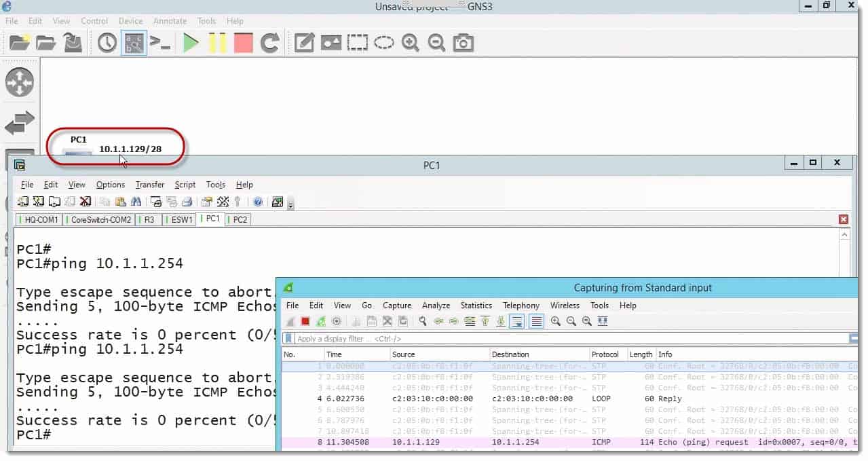Start all devices with the green play button
Viewport: 868px width, 461px height.
(191, 43)
